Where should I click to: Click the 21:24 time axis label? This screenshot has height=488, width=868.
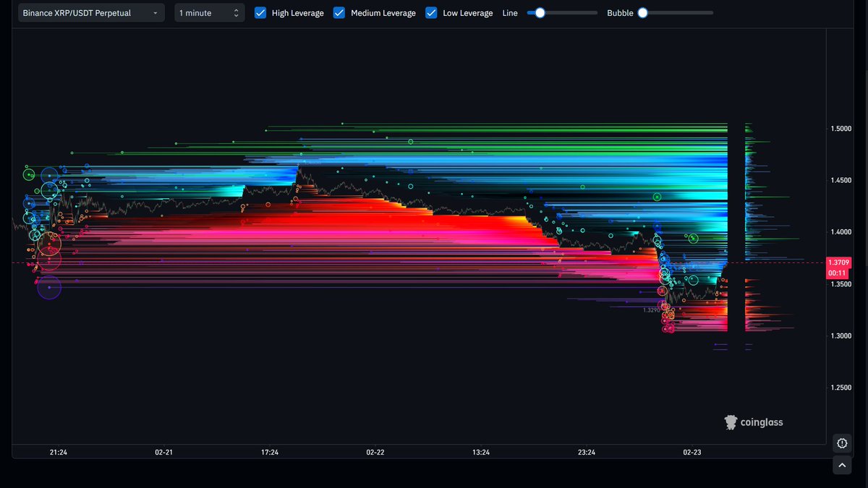(59, 453)
